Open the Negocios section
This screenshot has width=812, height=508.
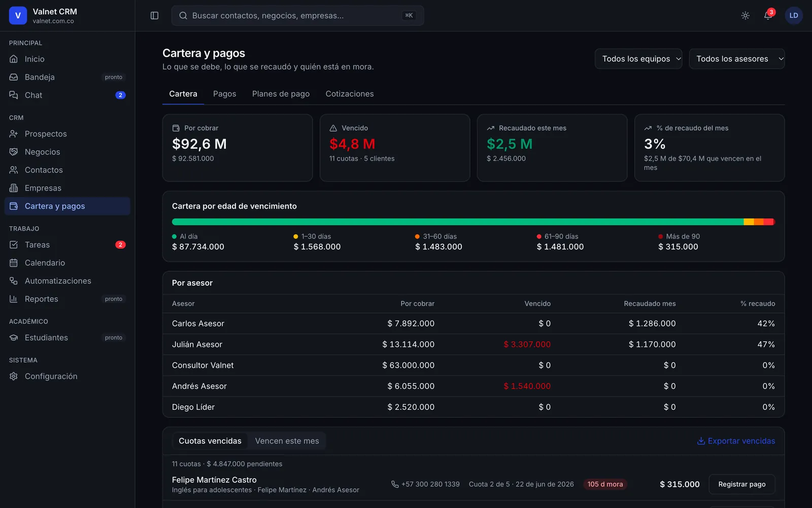(x=67, y=152)
